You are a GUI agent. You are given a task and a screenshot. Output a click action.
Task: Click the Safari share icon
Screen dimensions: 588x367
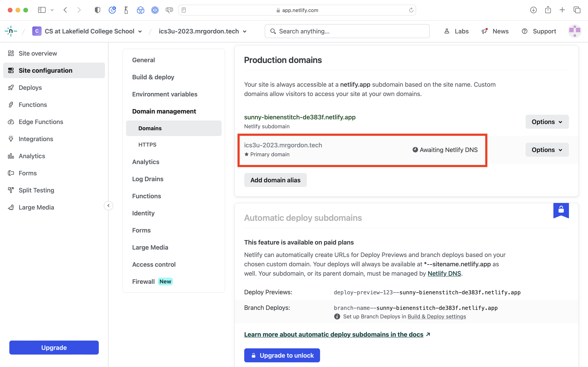click(x=548, y=10)
